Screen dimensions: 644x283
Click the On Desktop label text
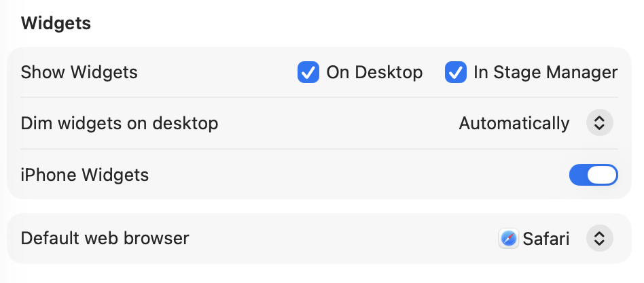pos(374,72)
